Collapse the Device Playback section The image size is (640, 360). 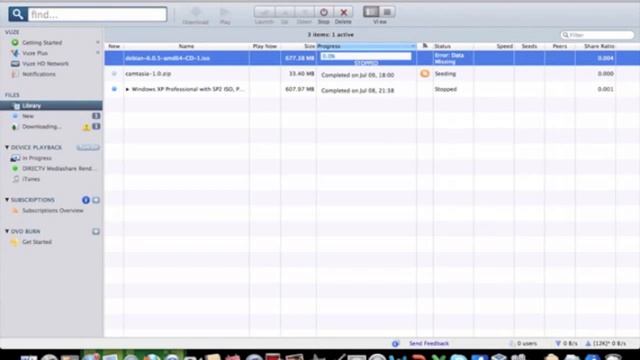tap(7, 147)
